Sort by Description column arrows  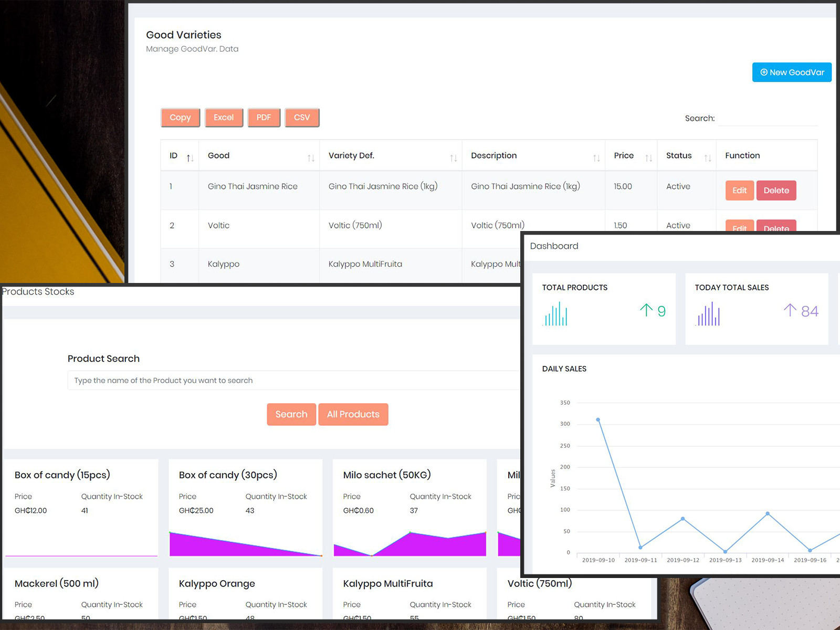[596, 157]
